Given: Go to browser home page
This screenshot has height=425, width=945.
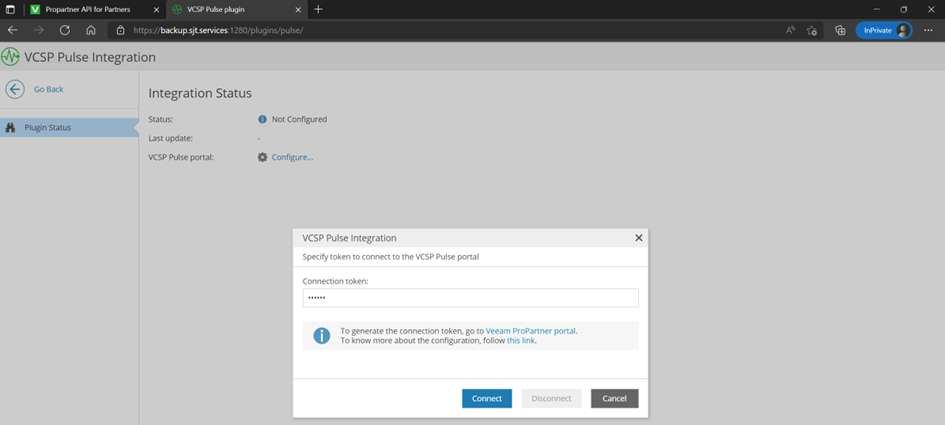Looking at the screenshot, I should pyautogui.click(x=91, y=30).
